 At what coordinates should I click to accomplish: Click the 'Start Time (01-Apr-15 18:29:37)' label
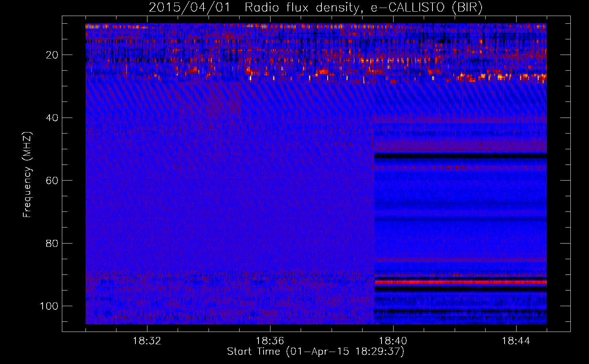[x=316, y=352]
